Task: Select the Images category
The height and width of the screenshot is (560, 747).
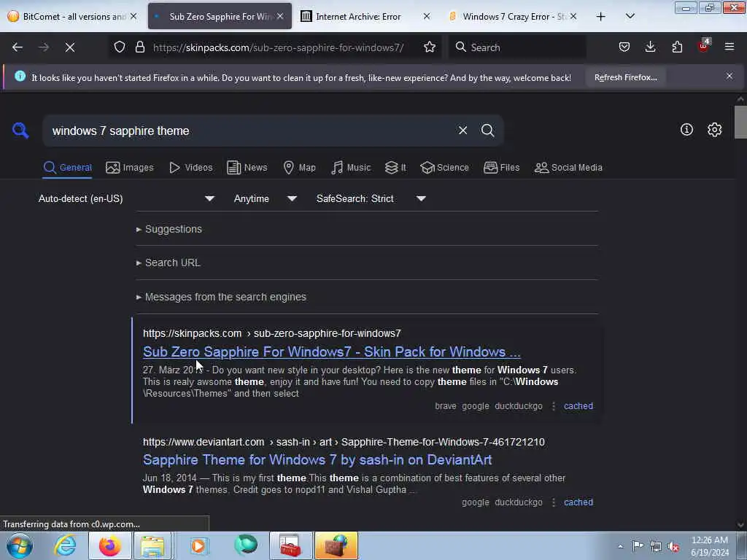Action: coord(130,168)
